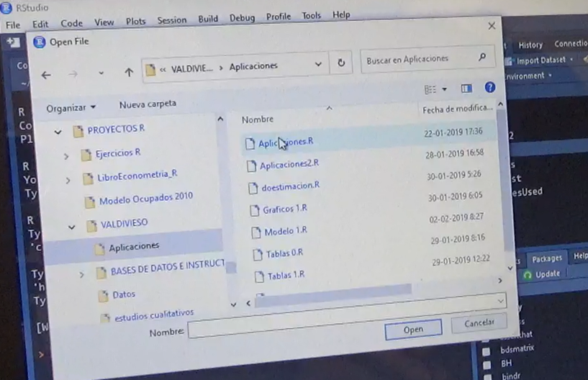
Task: Click the Graficos 1.R file icon
Action: pyautogui.click(x=255, y=210)
